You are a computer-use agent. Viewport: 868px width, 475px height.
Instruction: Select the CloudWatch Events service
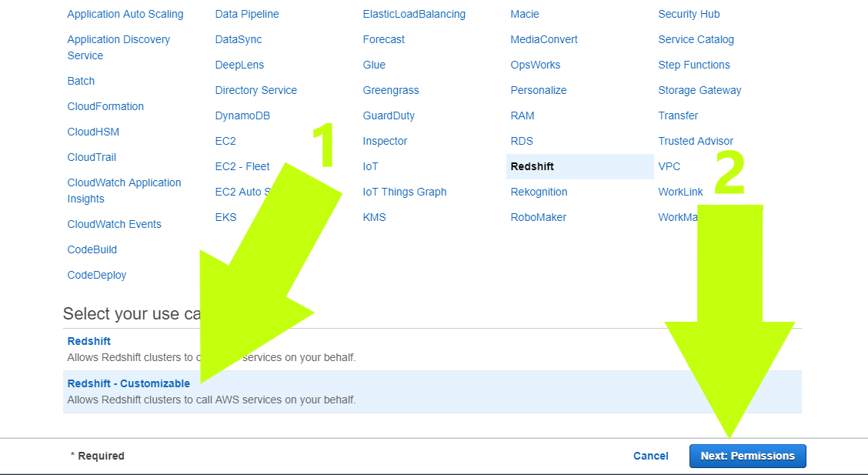[x=114, y=224]
